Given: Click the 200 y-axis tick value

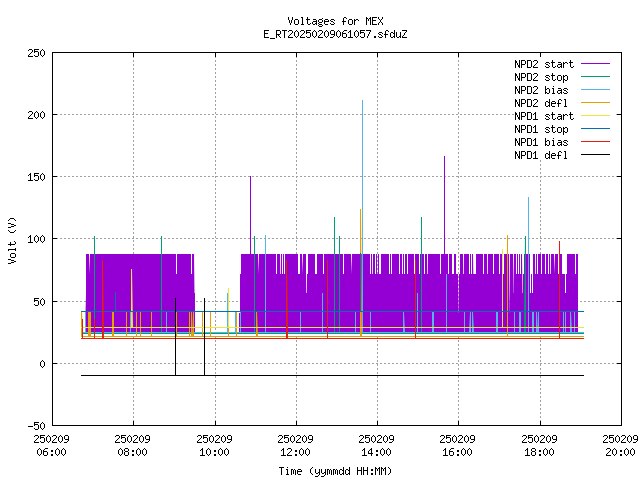Looking at the screenshot, I should (x=36, y=116).
